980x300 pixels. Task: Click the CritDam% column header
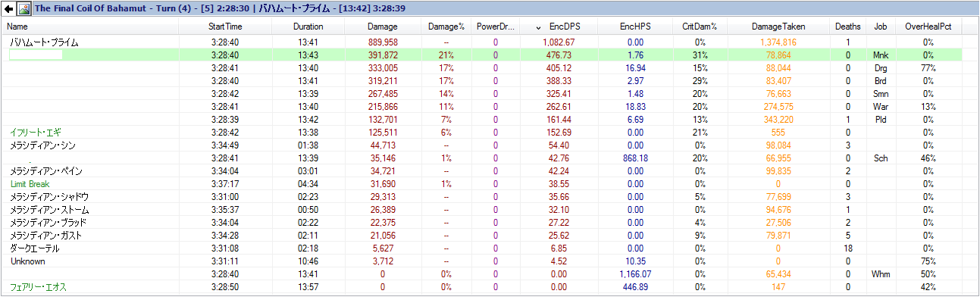[700, 27]
